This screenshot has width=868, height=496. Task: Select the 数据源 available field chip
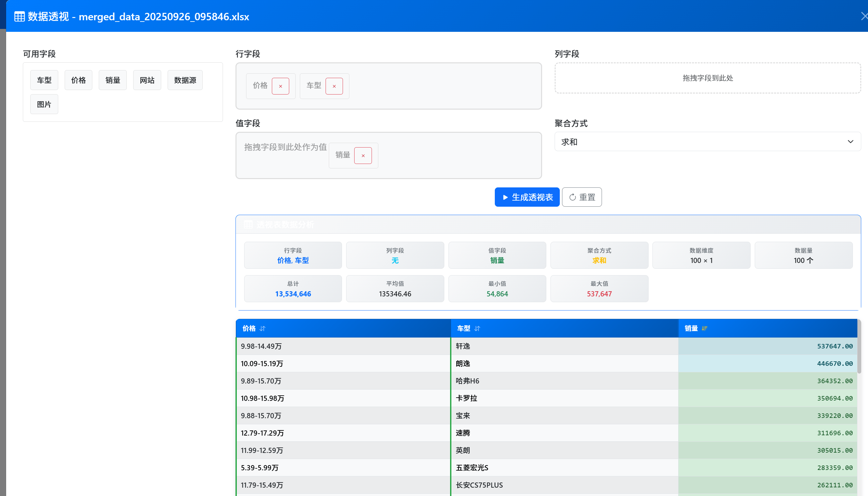[x=185, y=80]
